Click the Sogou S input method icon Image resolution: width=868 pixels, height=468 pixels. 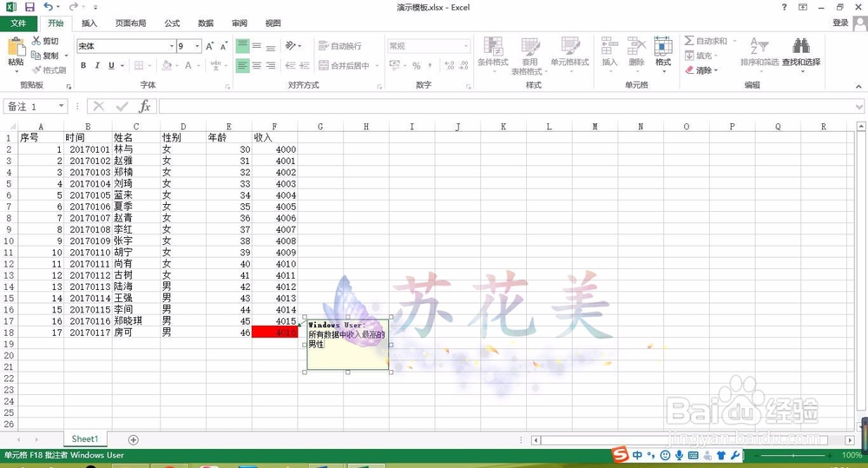(x=620, y=455)
